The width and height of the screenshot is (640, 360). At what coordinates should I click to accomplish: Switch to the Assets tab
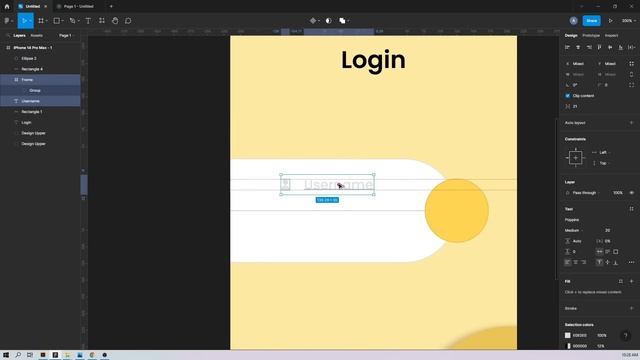pyautogui.click(x=36, y=36)
